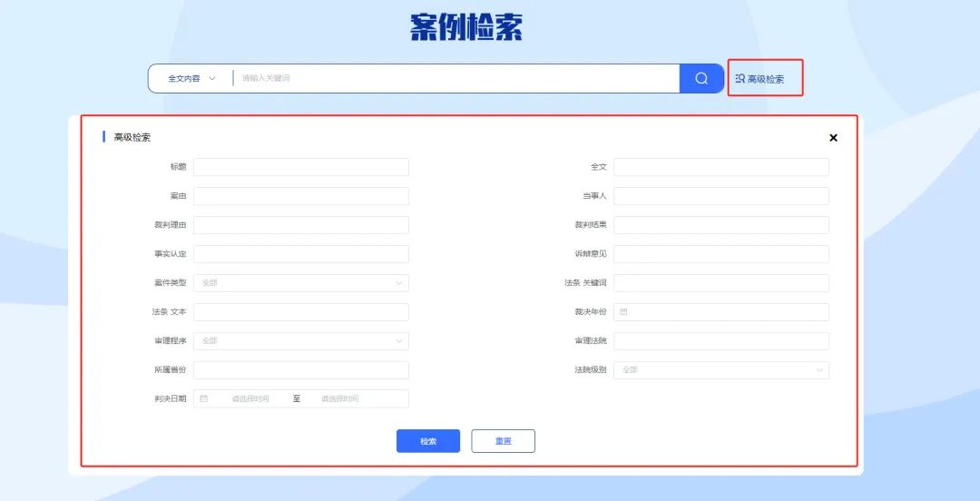Click the calendar icon in 判决日期 field

(x=204, y=398)
